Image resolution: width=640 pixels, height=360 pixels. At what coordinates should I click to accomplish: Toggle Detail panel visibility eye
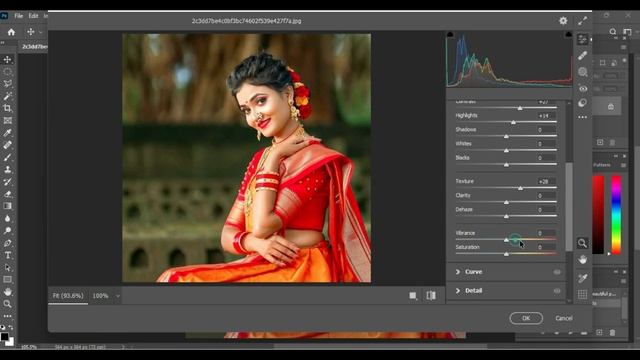(557, 291)
